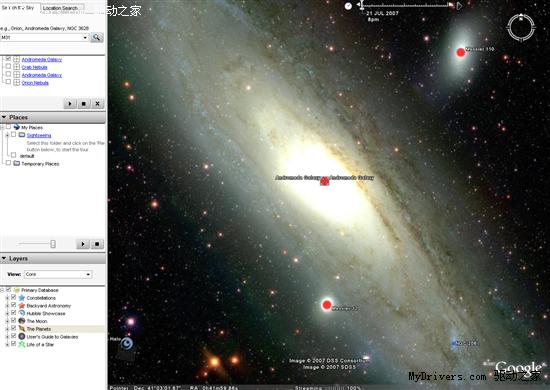Expand User's Guide to Galaxies layer

tap(7, 337)
